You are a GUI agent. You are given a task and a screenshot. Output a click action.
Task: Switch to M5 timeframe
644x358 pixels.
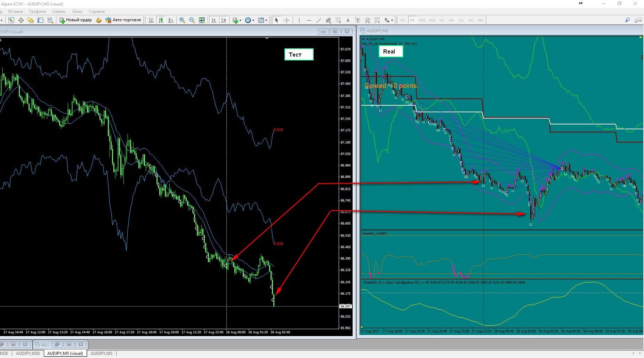tap(412, 20)
